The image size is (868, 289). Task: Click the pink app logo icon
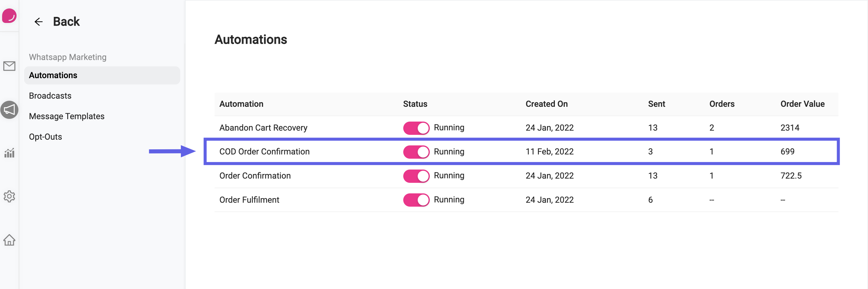point(9,16)
